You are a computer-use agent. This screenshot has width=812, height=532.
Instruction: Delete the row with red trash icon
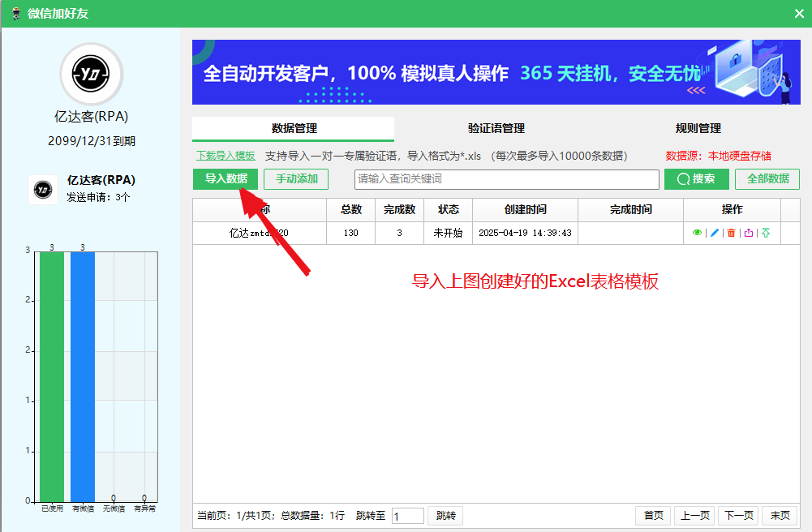tap(731, 233)
